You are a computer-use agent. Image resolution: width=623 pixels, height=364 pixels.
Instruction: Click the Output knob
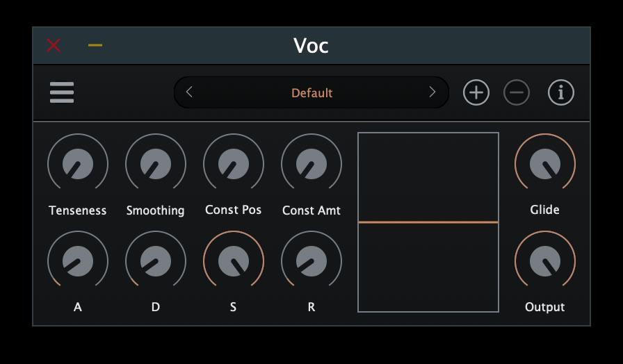pyautogui.click(x=545, y=261)
